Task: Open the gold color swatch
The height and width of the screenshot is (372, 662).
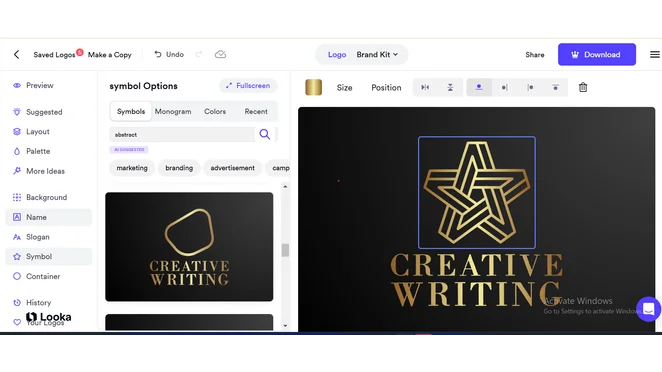Action: tap(313, 87)
